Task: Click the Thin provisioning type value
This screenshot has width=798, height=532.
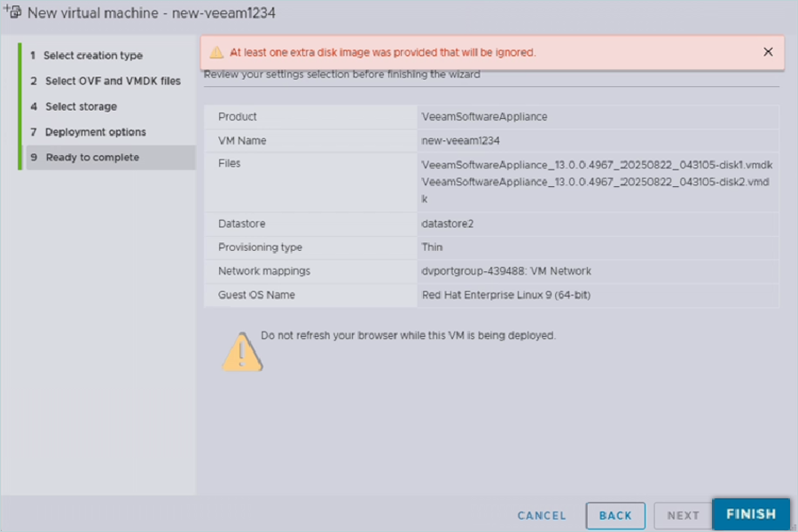Action: pyautogui.click(x=433, y=248)
